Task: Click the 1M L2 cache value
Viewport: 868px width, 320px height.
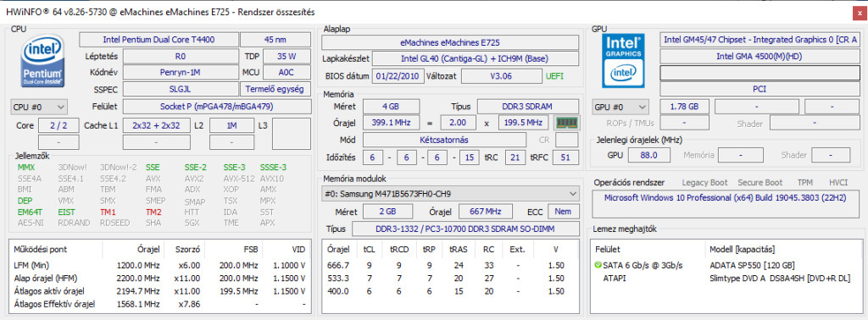Action: (231, 125)
